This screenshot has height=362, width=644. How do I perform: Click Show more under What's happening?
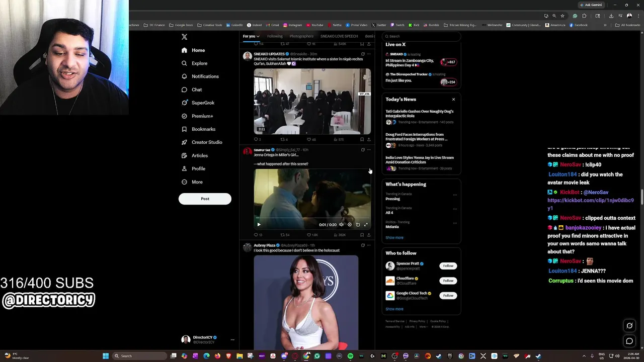(394, 238)
